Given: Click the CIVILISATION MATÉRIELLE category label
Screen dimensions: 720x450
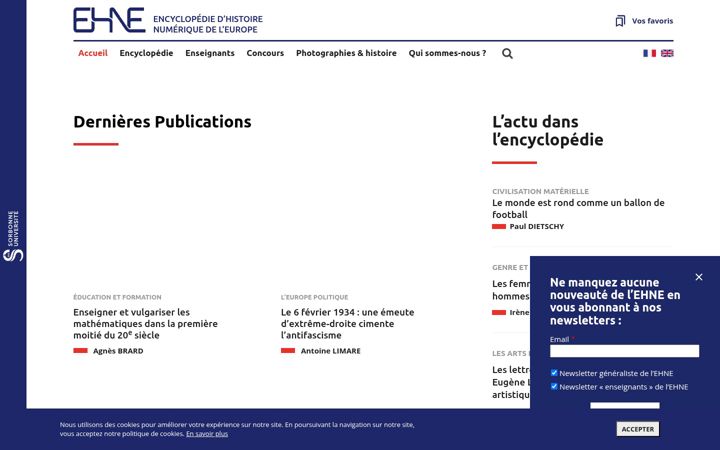Looking at the screenshot, I should pyautogui.click(x=540, y=191).
